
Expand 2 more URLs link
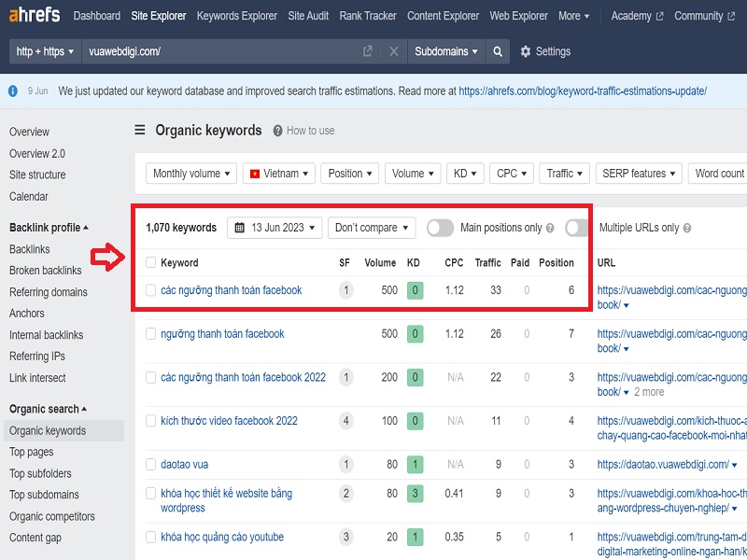[649, 392]
